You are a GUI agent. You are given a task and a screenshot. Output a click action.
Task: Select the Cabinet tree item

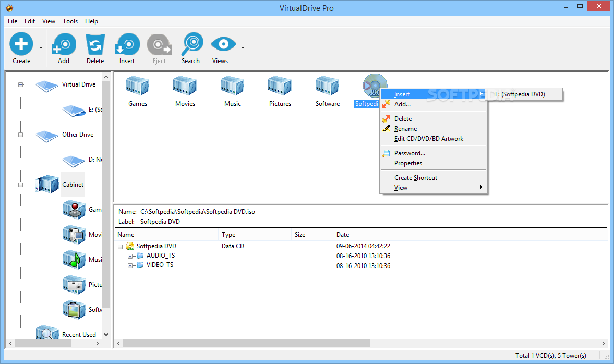(73, 185)
